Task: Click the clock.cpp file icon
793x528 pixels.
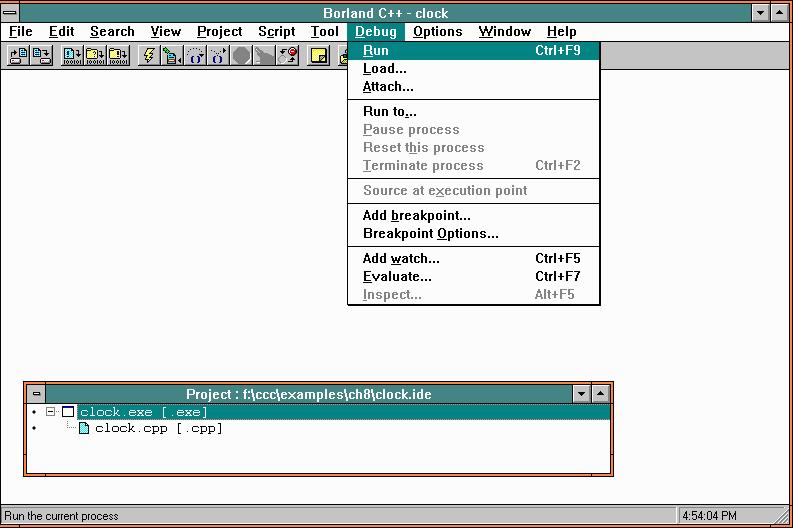Action: [x=84, y=428]
